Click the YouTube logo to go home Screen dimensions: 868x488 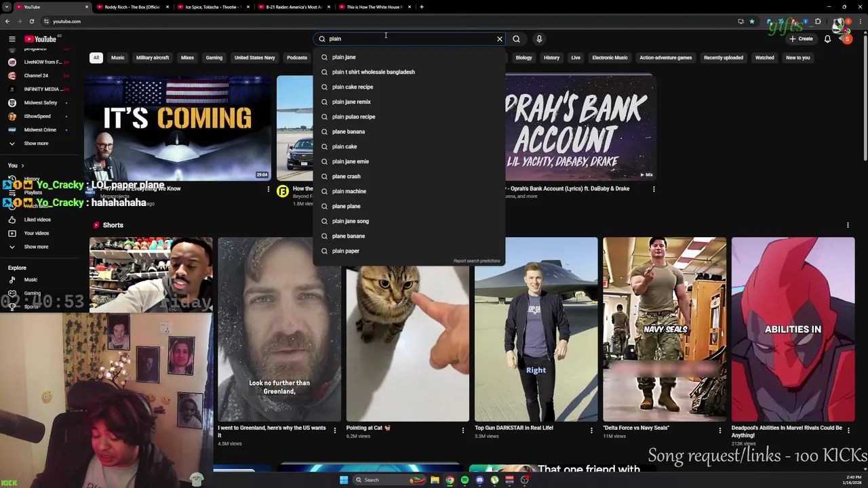(41, 39)
